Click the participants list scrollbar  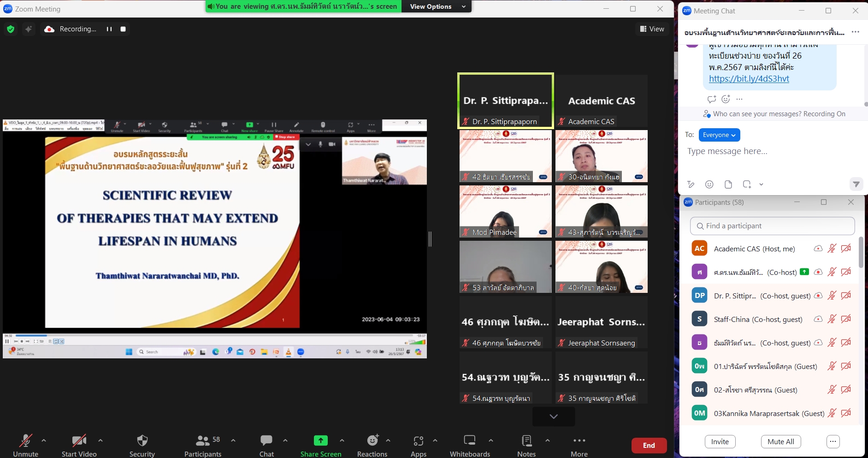[861, 253]
